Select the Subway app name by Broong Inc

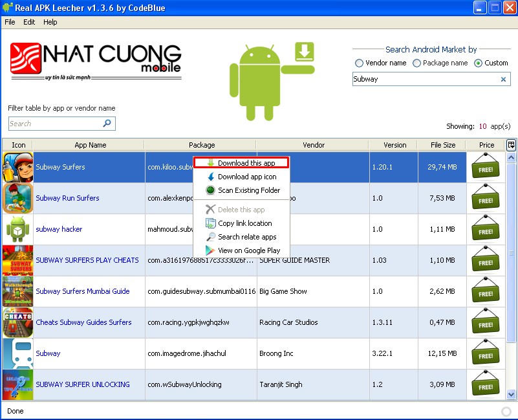[48, 353]
